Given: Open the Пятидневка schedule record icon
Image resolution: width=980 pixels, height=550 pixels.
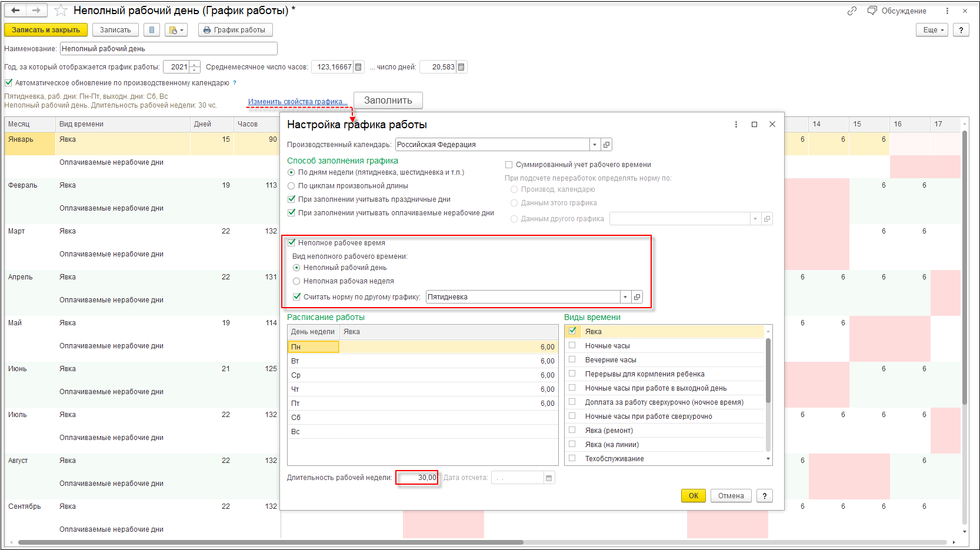Looking at the screenshot, I should pyautogui.click(x=637, y=297).
